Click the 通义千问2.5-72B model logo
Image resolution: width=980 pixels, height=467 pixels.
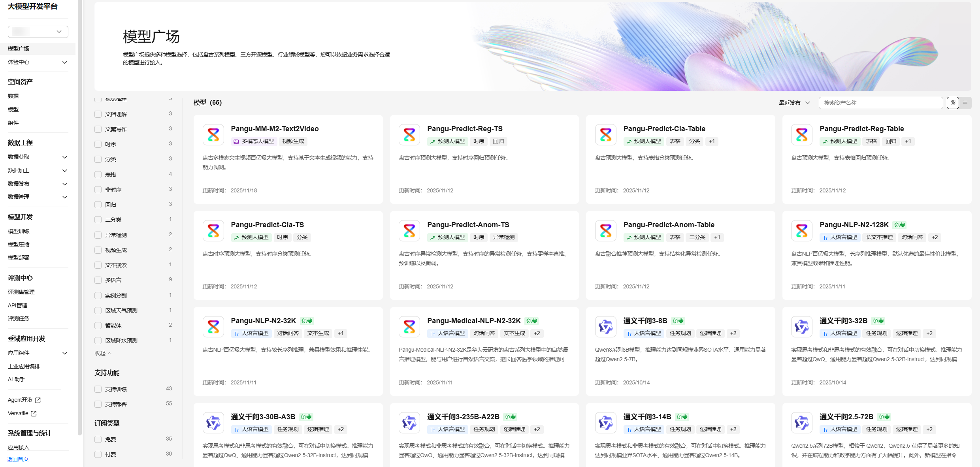(x=801, y=423)
